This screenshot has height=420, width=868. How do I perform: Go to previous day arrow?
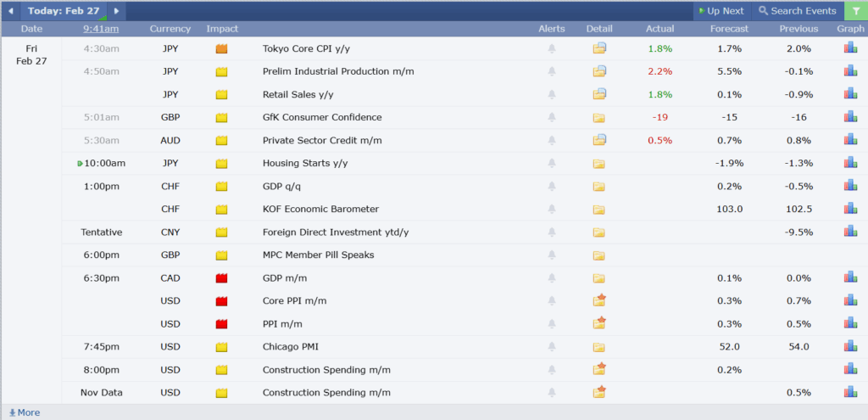tap(10, 11)
